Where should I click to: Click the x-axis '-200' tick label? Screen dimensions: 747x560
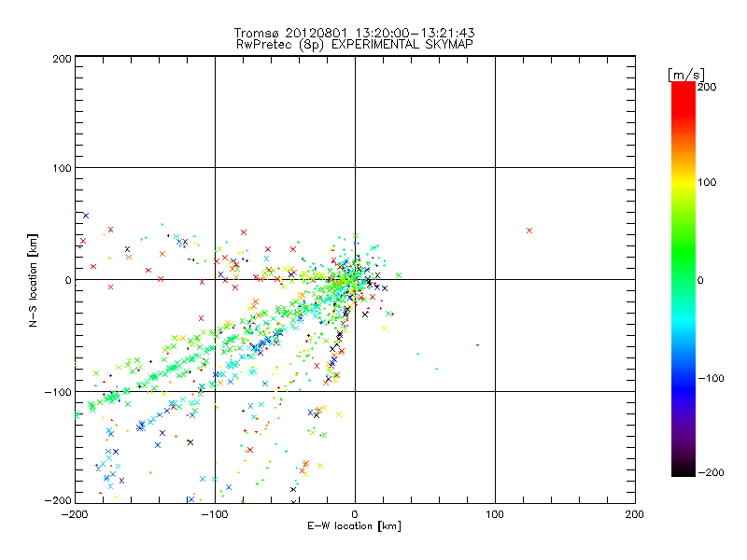pyautogui.click(x=75, y=514)
